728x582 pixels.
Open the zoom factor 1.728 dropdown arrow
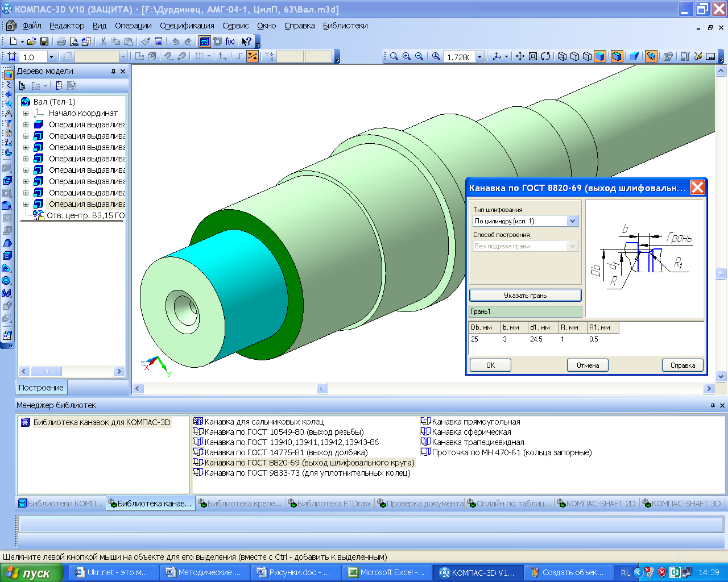479,57
